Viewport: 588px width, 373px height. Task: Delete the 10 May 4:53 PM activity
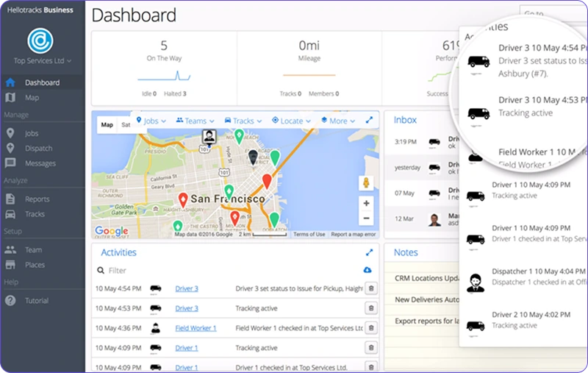pos(371,308)
